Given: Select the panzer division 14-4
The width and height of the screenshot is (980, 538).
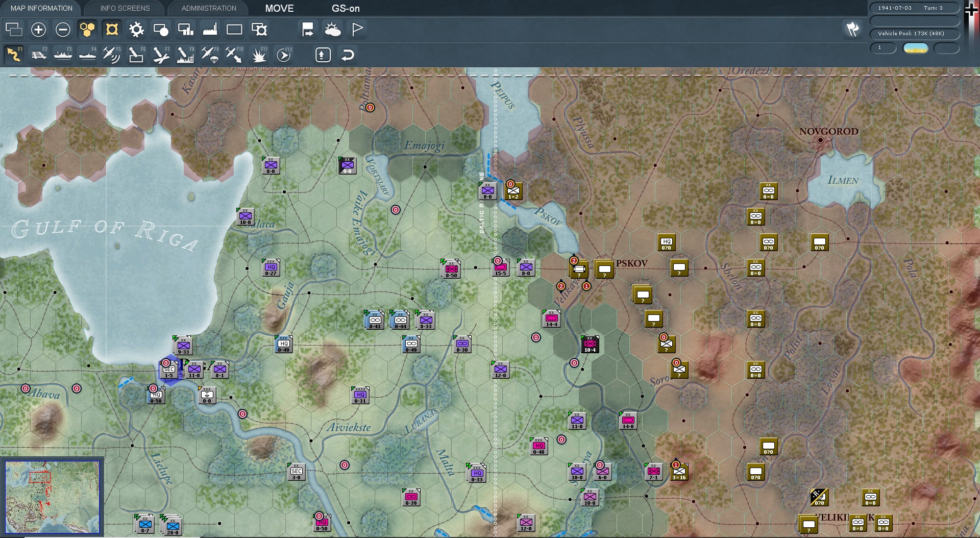Looking at the screenshot, I should 552,319.
